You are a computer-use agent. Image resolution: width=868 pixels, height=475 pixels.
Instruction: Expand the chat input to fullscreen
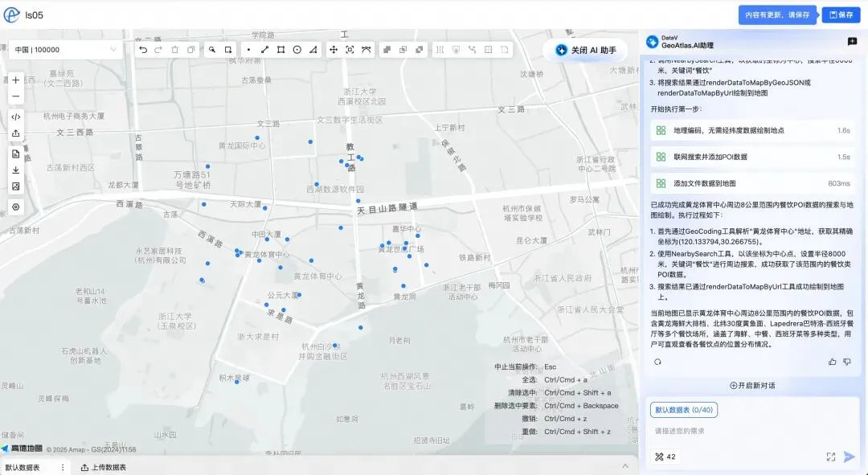(831, 457)
